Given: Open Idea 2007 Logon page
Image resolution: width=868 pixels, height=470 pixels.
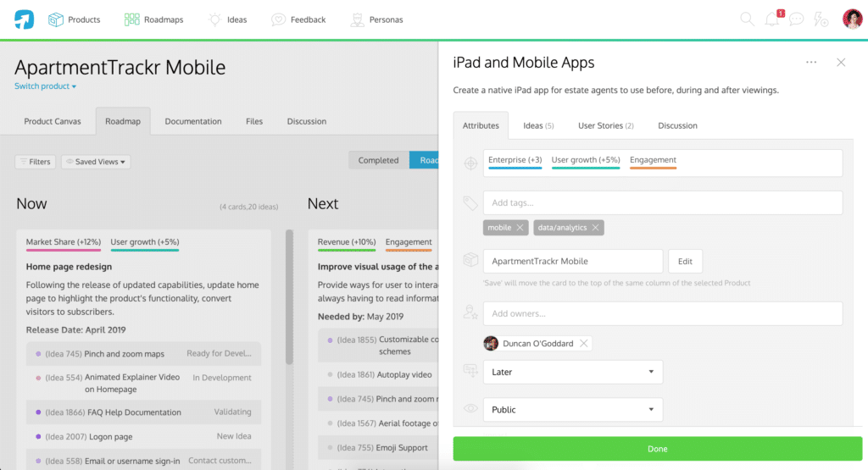Looking at the screenshot, I should (143, 437).
